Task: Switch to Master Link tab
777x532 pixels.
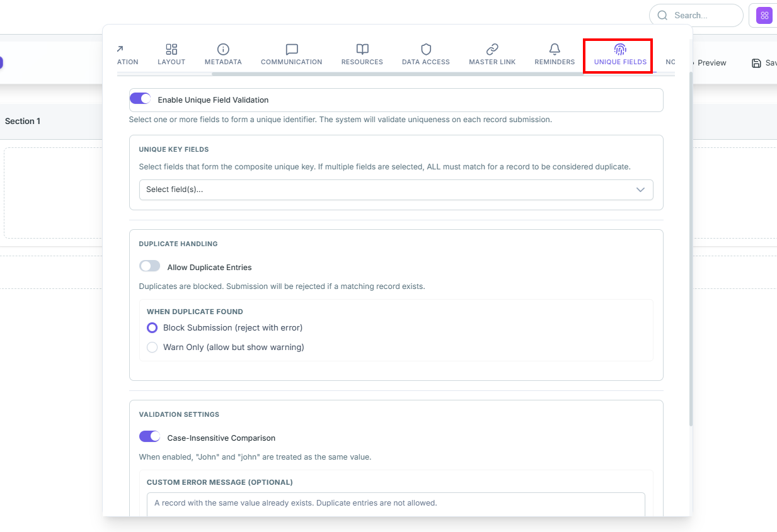Action: (x=492, y=55)
